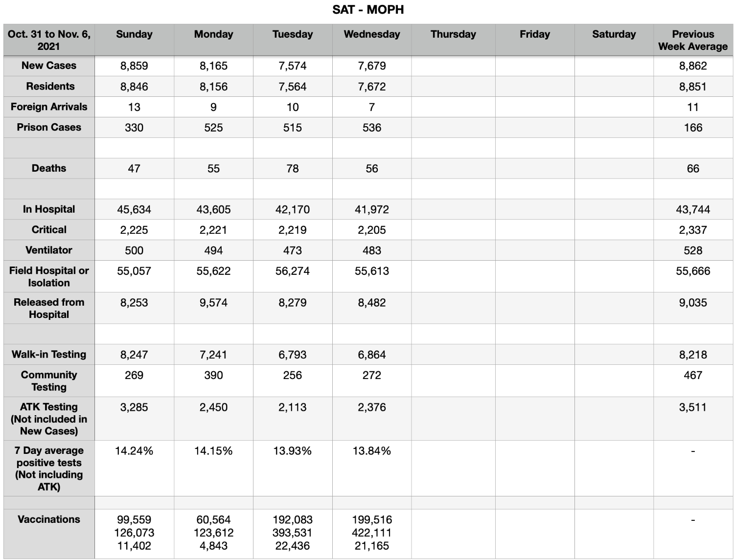The height and width of the screenshot is (560, 734).
Task: Select Sunday's new cases value 8,859
Action: click(134, 66)
